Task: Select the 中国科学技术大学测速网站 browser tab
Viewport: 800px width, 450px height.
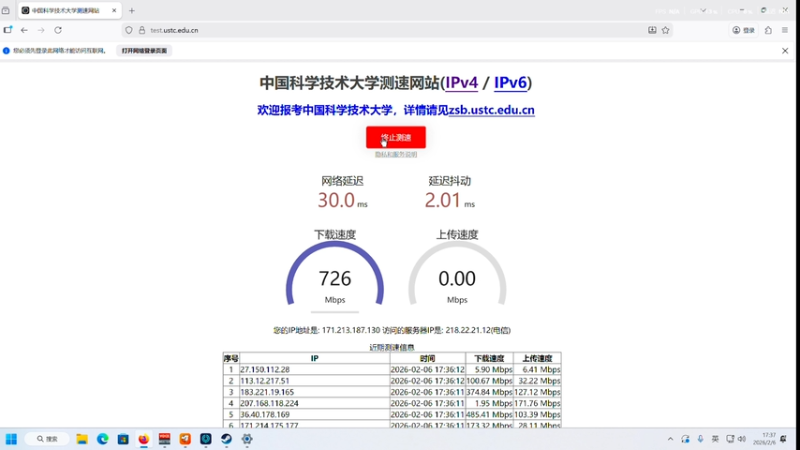Action: 70,10
